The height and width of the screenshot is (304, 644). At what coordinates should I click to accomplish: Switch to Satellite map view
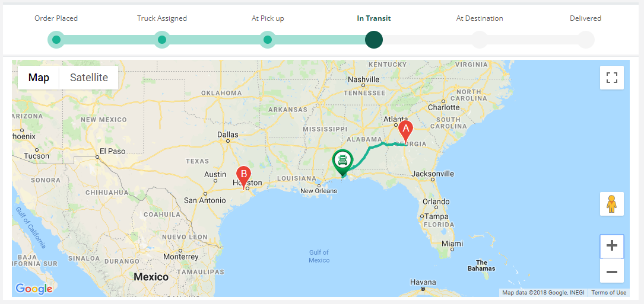pyautogui.click(x=88, y=78)
